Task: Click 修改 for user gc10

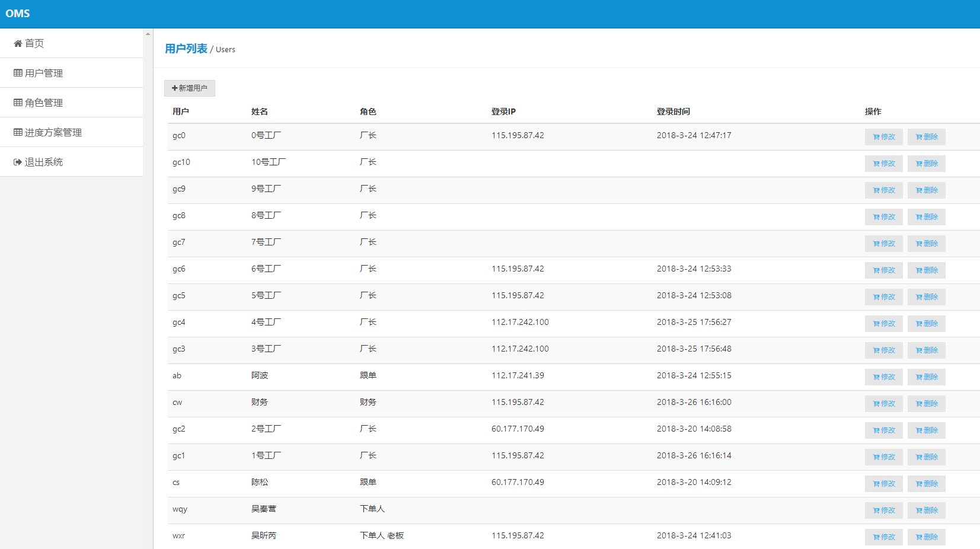Action: click(884, 164)
